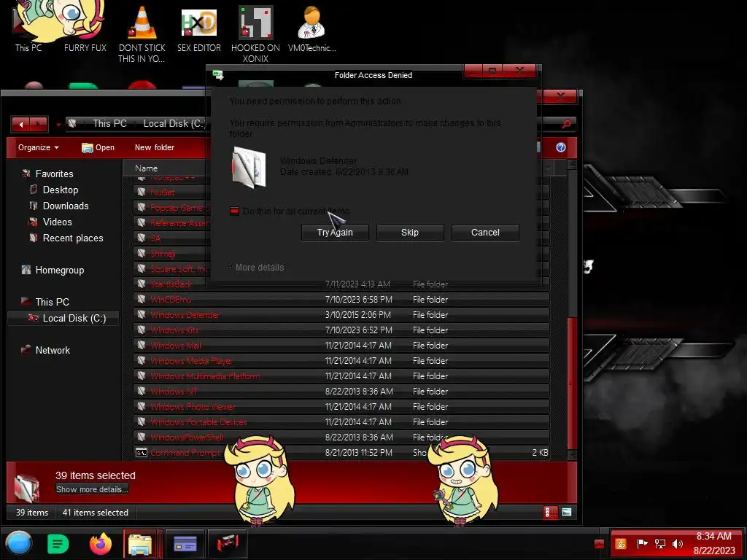747x560 pixels.
Task: Click the Forward arrow in Explorer
Action: point(39,124)
